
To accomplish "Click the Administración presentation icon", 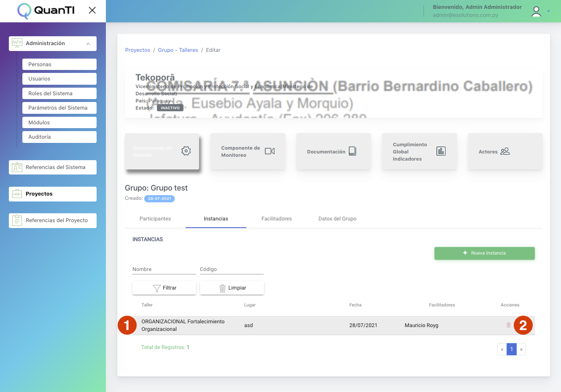I will (17, 43).
